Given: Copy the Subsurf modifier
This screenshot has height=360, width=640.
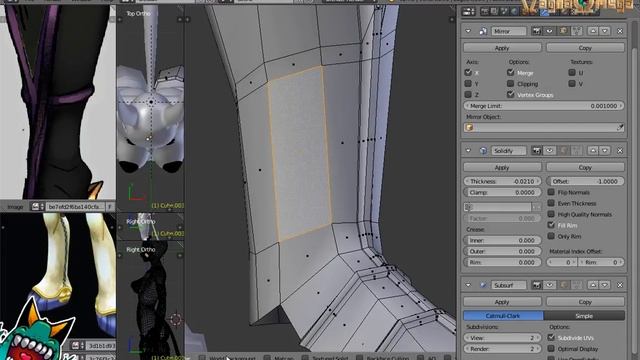Looking at the screenshot, I should (x=585, y=302).
